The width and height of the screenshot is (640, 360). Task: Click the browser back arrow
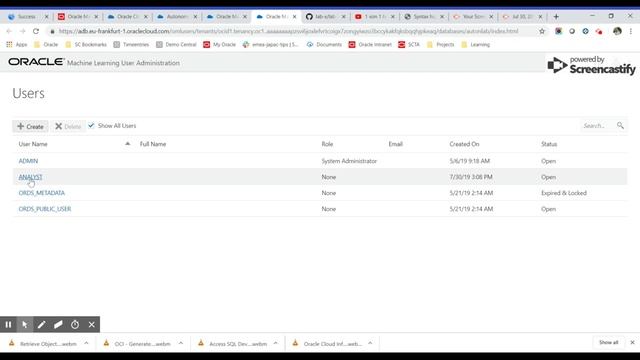[9, 31]
